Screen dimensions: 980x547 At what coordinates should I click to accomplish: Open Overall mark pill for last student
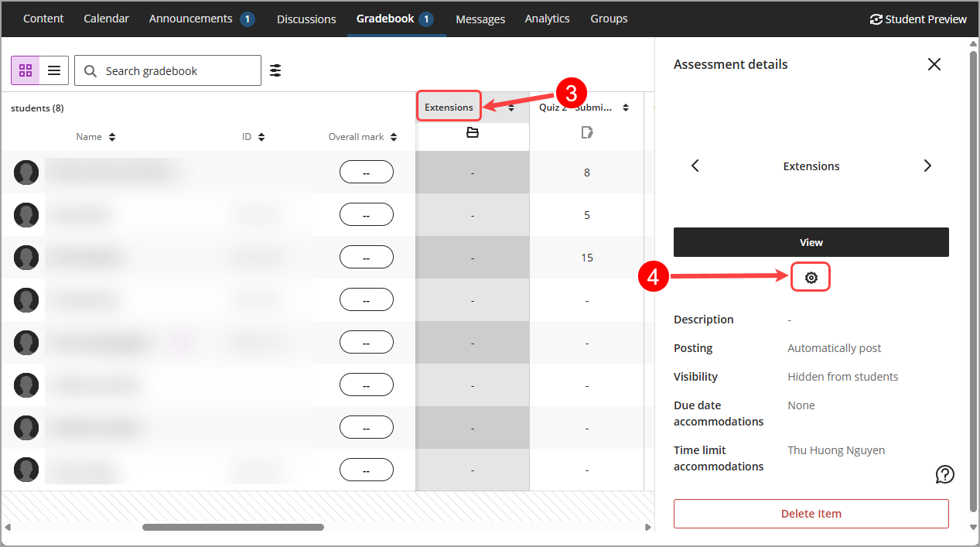(x=367, y=470)
